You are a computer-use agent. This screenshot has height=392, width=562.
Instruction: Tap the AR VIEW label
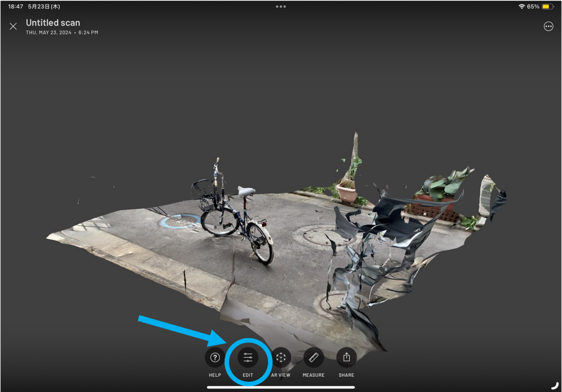coord(281,375)
